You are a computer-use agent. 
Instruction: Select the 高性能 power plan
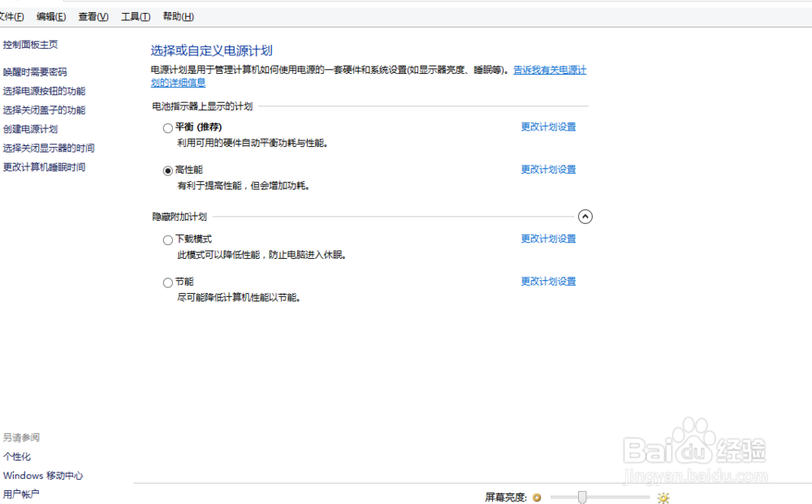[x=167, y=170]
